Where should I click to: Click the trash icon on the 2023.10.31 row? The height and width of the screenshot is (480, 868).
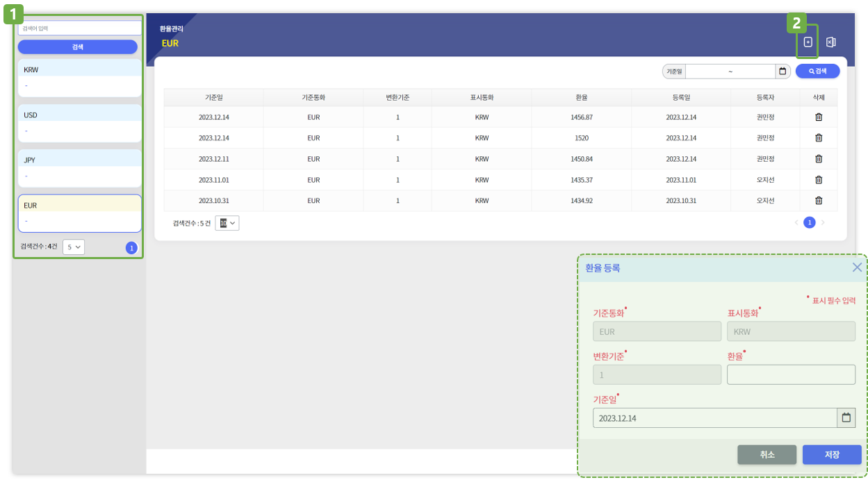click(x=819, y=201)
